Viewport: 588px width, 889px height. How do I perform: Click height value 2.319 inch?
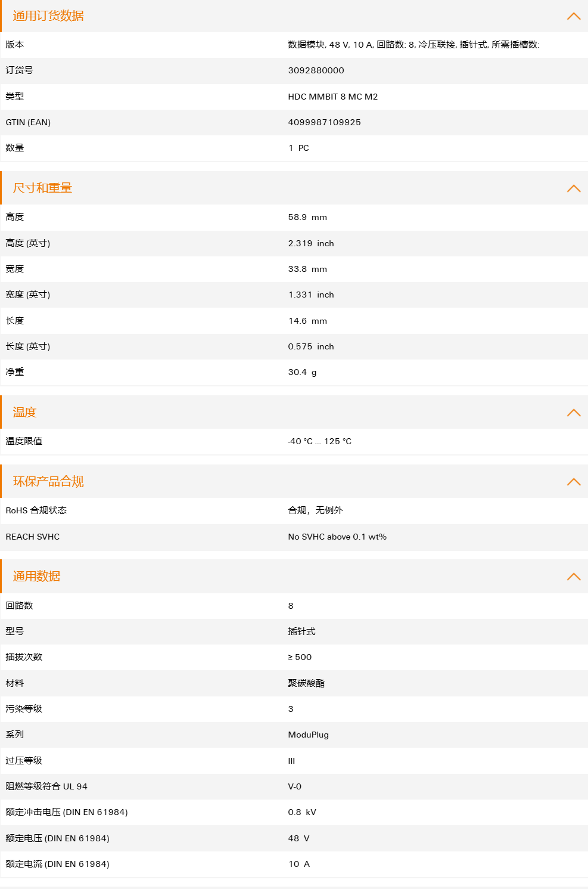tap(311, 243)
